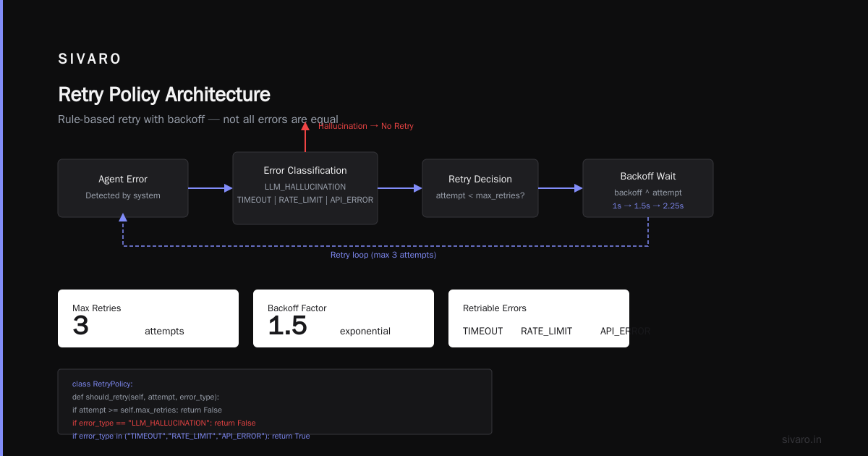Image resolution: width=868 pixels, height=456 pixels.
Task: Click the arrowhead pointing into Backoff Wait
Action: [x=579, y=188]
